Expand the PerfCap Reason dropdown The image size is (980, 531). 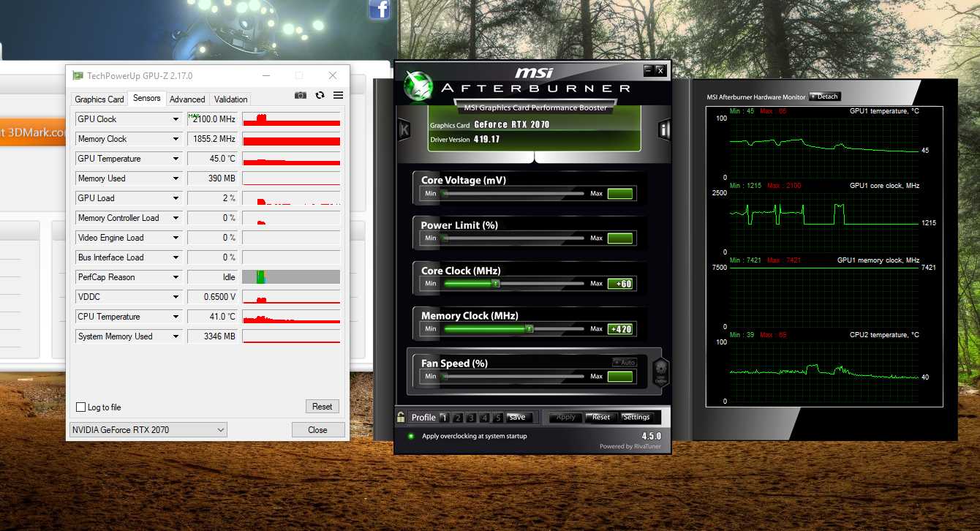(x=176, y=277)
